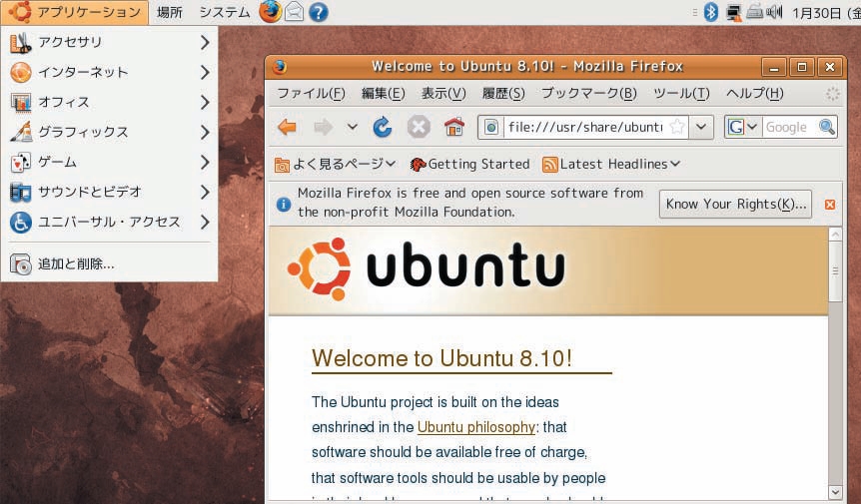The height and width of the screenshot is (504, 861).
Task: Click the 1月30日 date clock
Action: pos(825,12)
